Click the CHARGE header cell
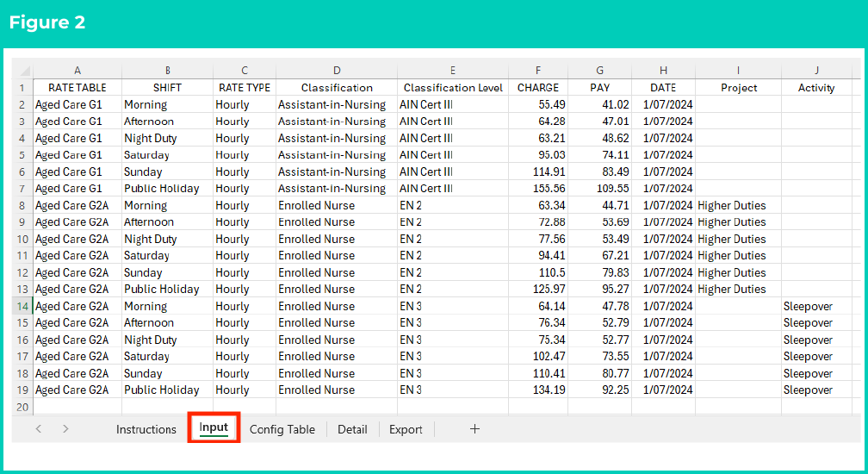868x474 pixels. [x=538, y=88]
